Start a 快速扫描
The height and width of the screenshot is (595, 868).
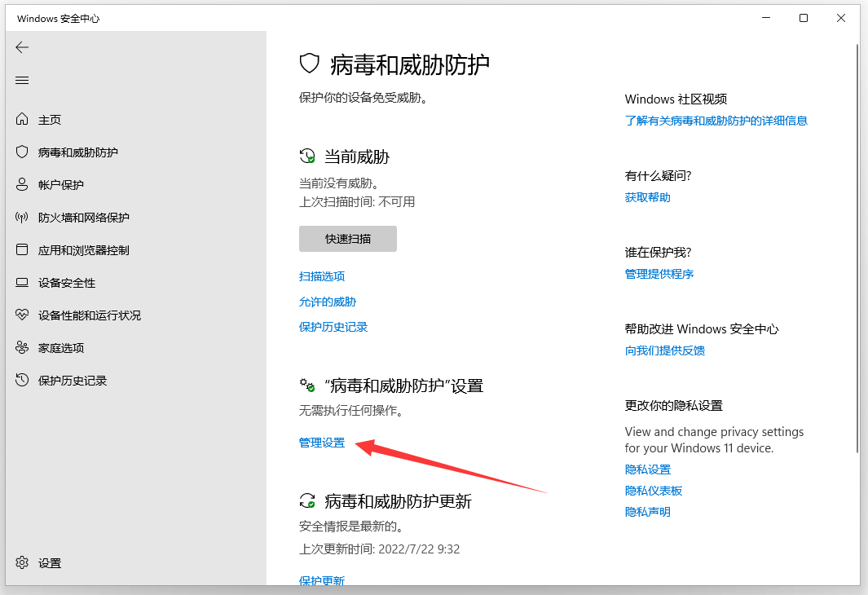point(347,238)
